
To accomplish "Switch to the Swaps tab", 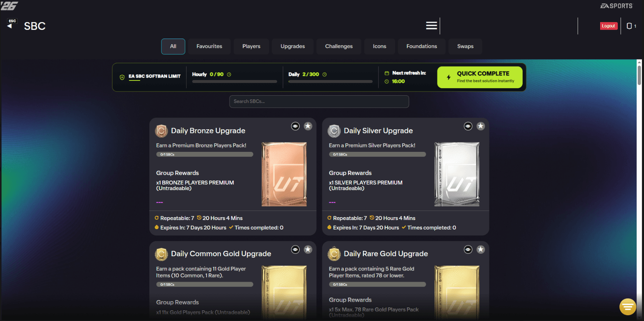I will coord(465,46).
